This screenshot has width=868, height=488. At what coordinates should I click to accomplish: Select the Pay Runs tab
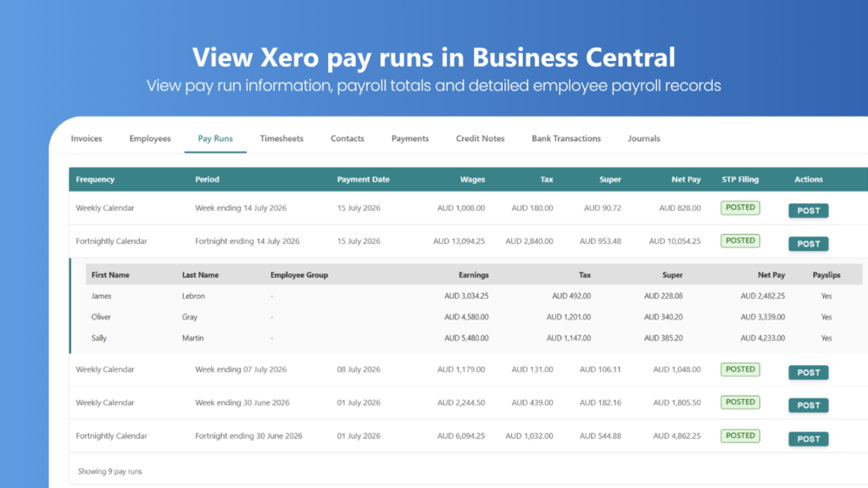[215, 138]
